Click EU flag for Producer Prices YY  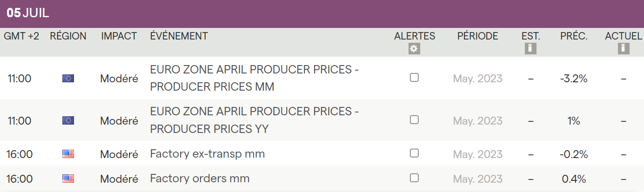point(68,121)
